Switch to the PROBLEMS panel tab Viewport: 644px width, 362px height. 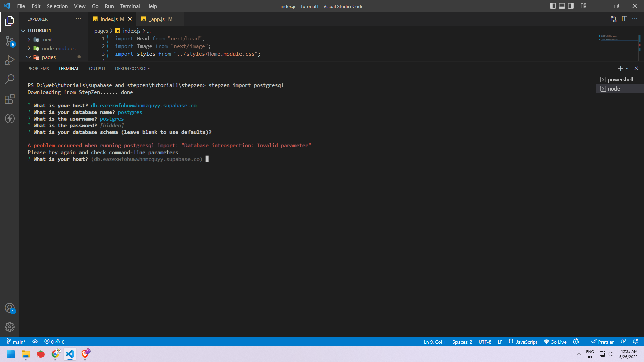(x=38, y=68)
